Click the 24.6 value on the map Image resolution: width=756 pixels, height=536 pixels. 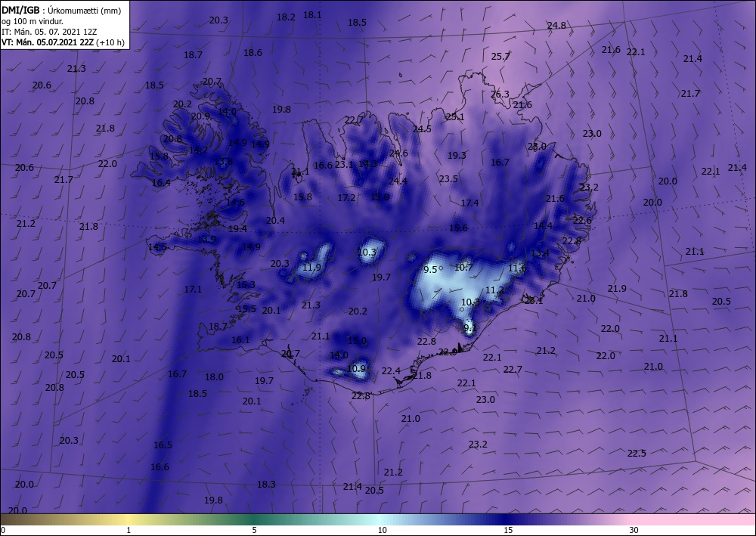point(398,153)
